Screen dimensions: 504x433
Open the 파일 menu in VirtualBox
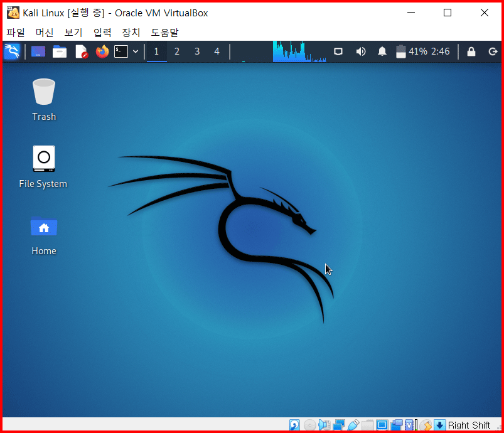[x=16, y=32]
